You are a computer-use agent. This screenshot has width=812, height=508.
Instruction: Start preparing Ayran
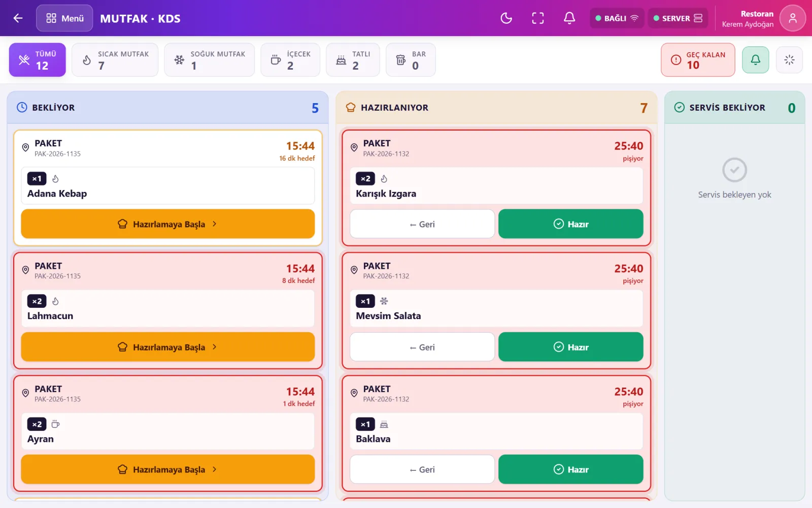[x=168, y=469]
